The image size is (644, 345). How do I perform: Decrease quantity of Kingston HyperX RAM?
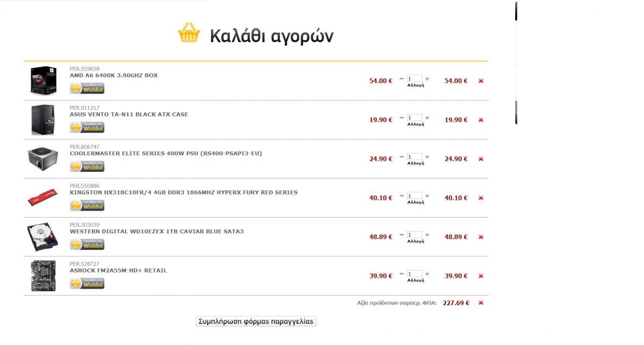[401, 196]
